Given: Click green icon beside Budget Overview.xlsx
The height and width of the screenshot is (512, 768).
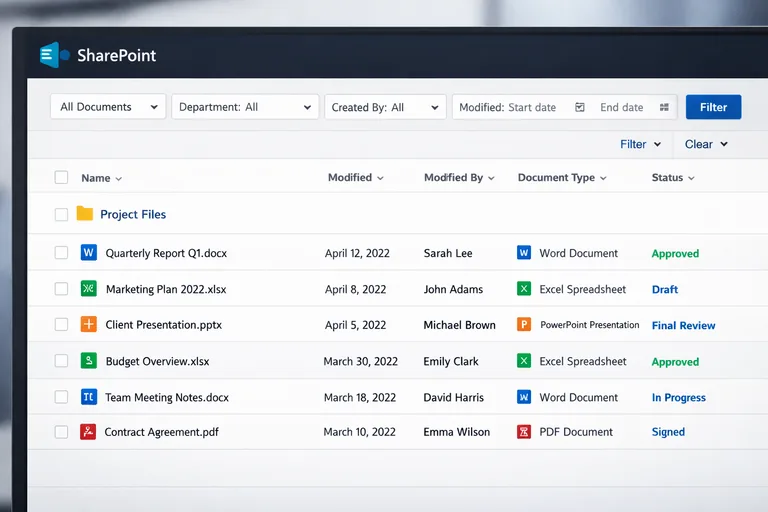Looking at the screenshot, I should (x=89, y=361).
